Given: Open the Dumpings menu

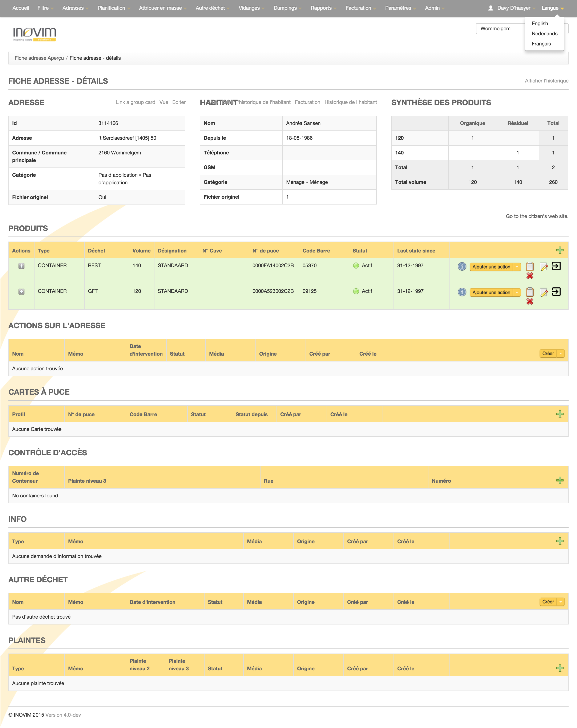Looking at the screenshot, I should point(288,8).
